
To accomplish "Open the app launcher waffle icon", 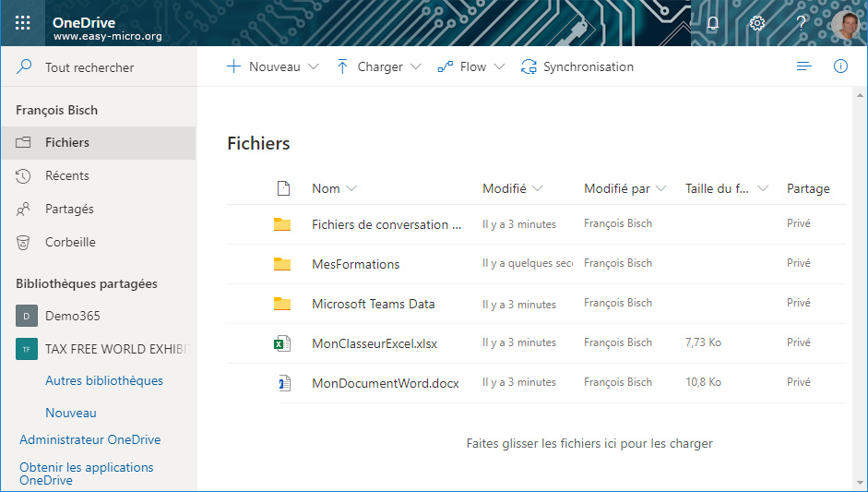I will (23, 23).
